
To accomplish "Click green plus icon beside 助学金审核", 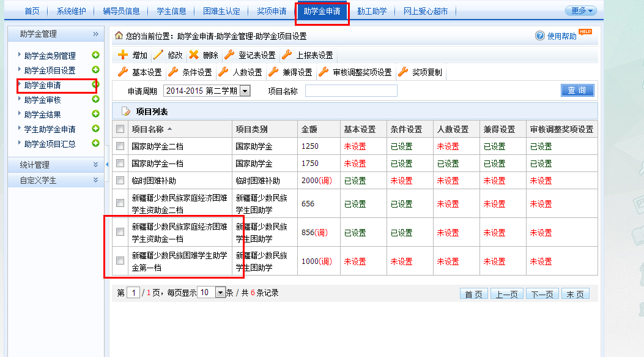I will point(95,100).
